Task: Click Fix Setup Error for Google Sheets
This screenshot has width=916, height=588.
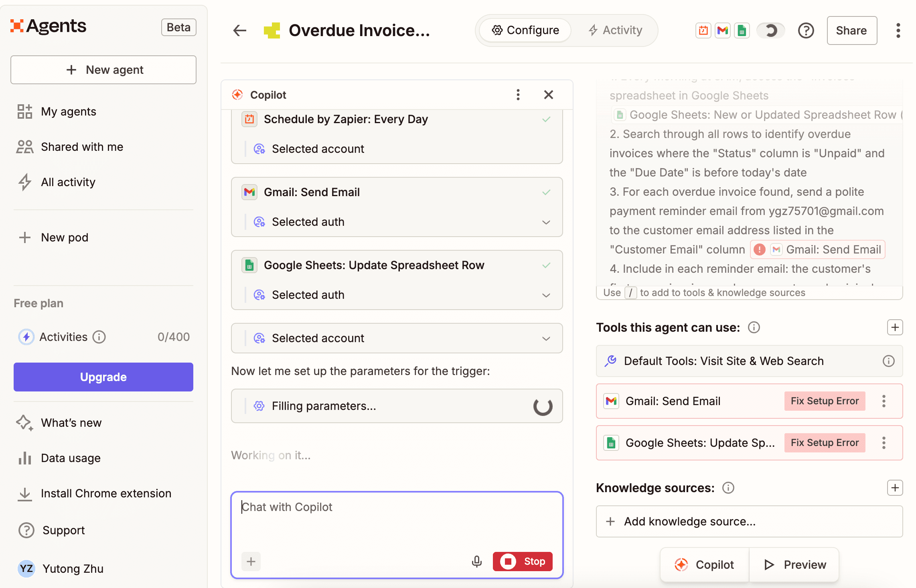Action: coord(825,443)
